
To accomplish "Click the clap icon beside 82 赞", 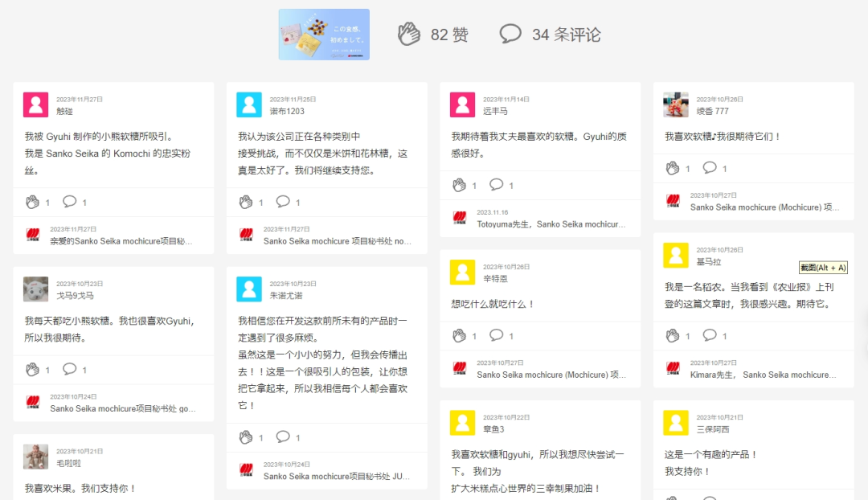I will pos(409,34).
